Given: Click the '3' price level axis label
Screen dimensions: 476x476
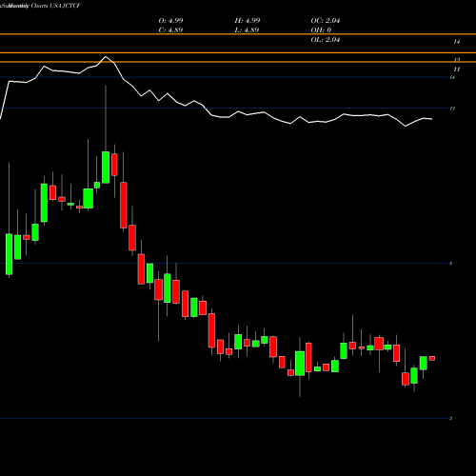Looking at the screenshot, I should tap(451, 419).
